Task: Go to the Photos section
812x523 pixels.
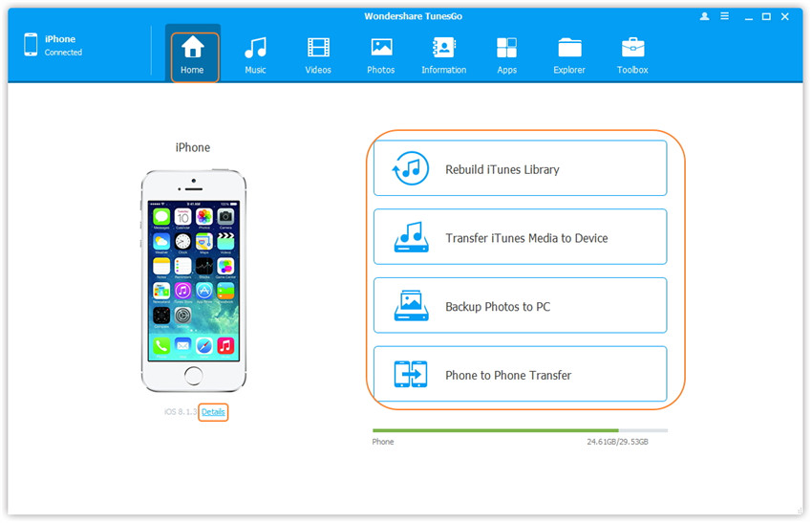Action: [381, 55]
